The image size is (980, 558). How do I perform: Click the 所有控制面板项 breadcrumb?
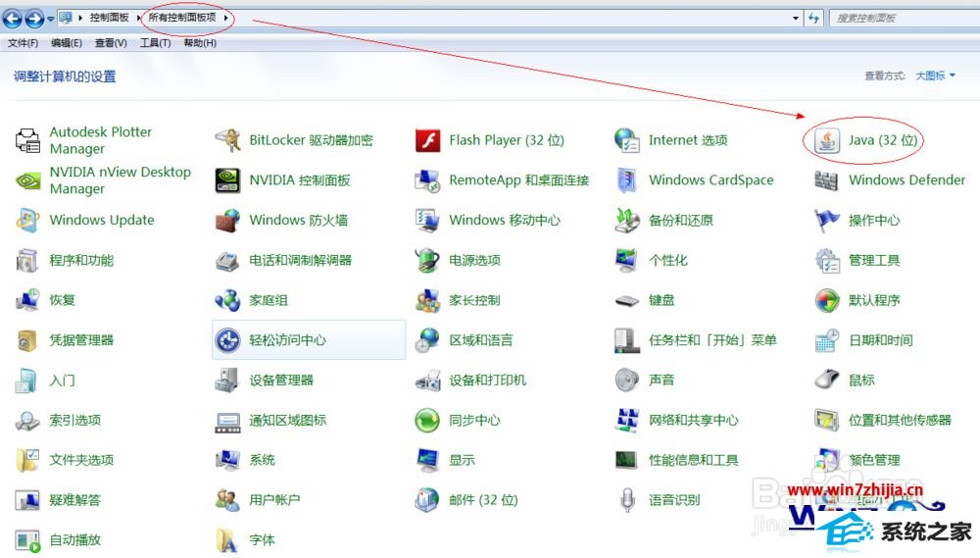coord(182,18)
